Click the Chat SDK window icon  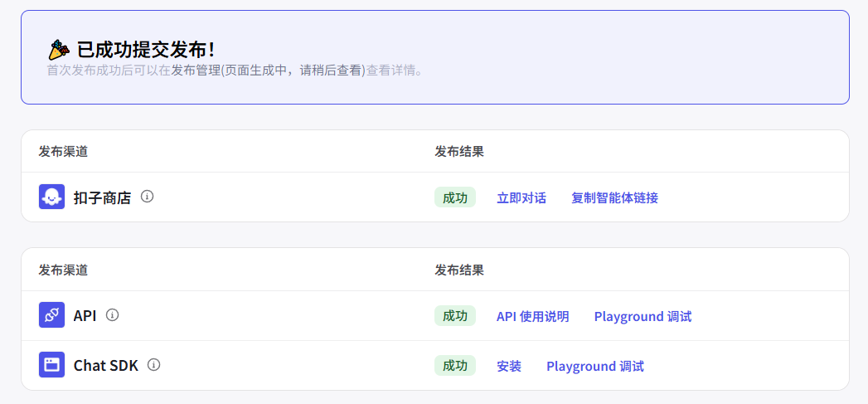(x=51, y=365)
